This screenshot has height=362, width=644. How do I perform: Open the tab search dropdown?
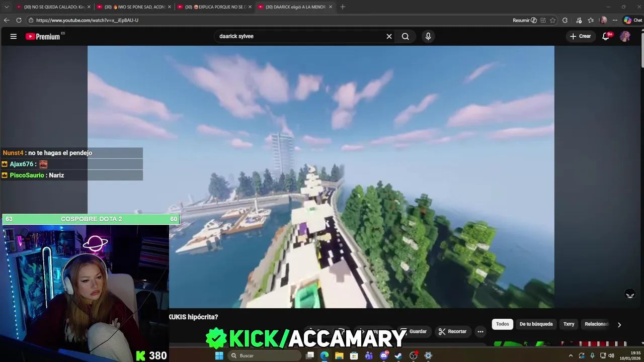click(x=7, y=7)
